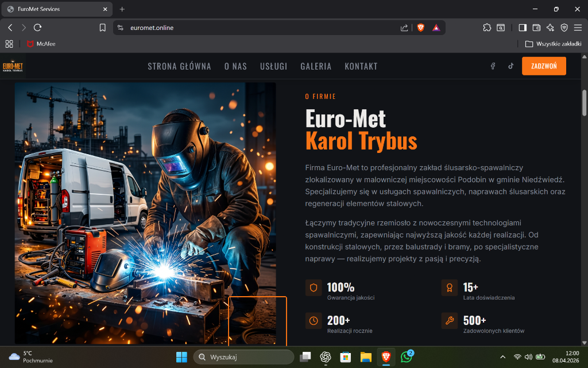Open the browser main menu
Viewport: 588px width, 368px height.
[578, 28]
